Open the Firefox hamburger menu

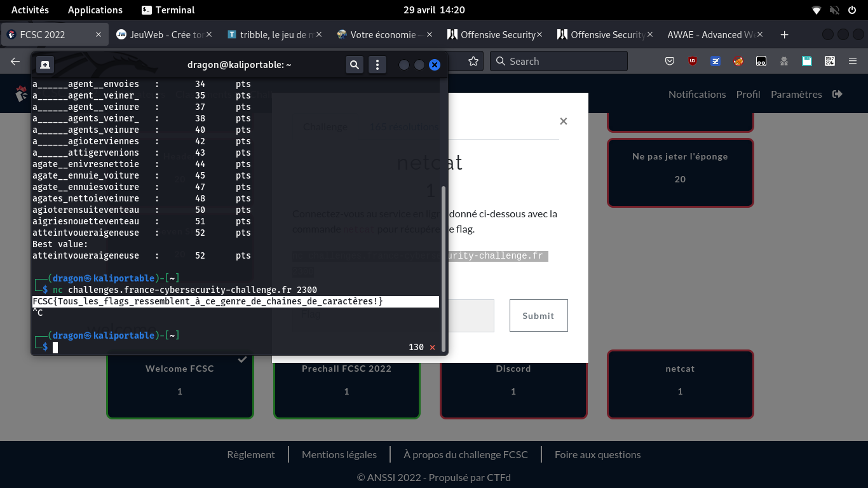[x=852, y=61]
